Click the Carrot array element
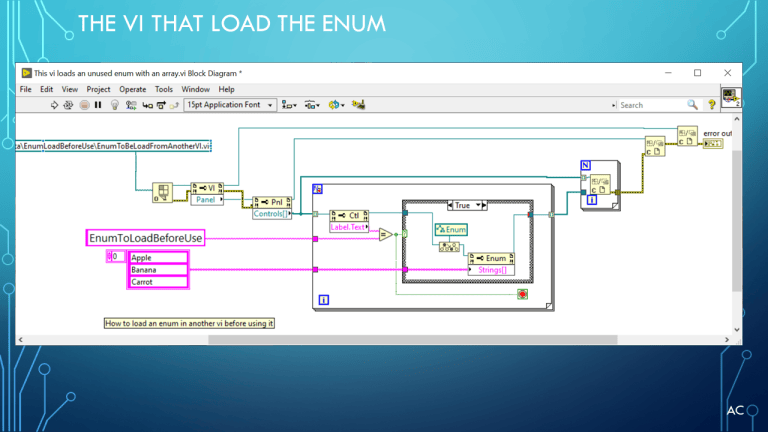Viewport: 768px width, 432px height. coord(158,282)
